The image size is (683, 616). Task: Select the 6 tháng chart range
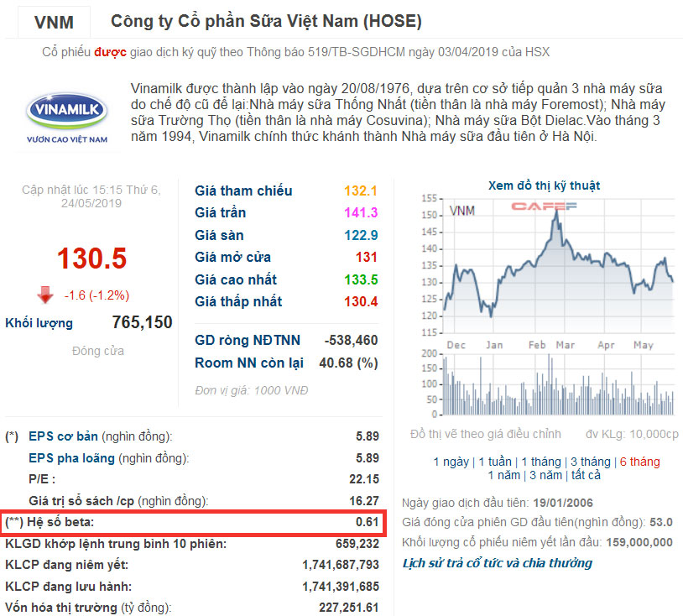point(639,462)
